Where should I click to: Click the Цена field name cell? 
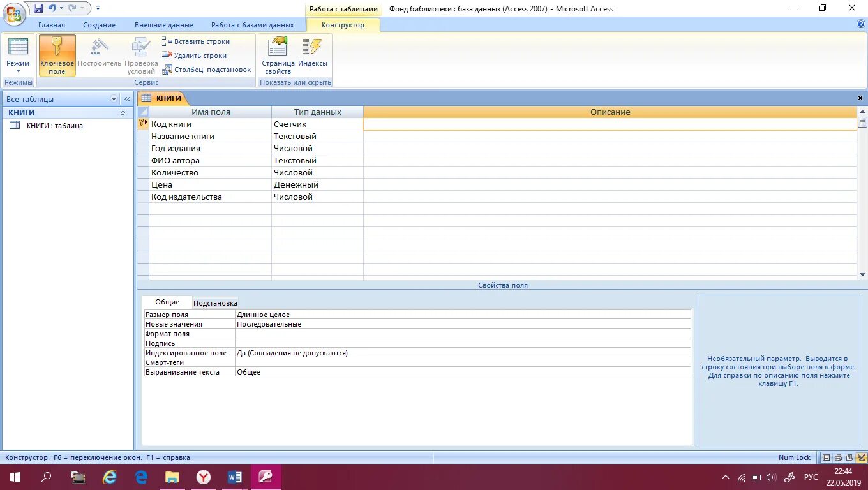click(211, 184)
